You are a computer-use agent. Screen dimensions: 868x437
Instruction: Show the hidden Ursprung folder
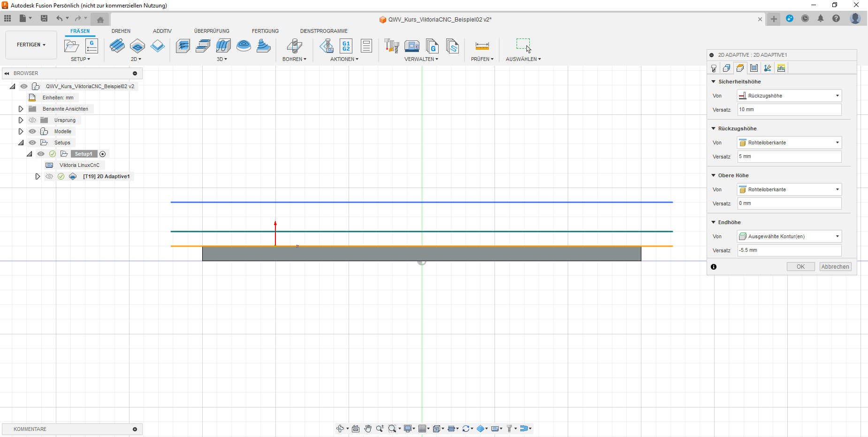click(32, 120)
